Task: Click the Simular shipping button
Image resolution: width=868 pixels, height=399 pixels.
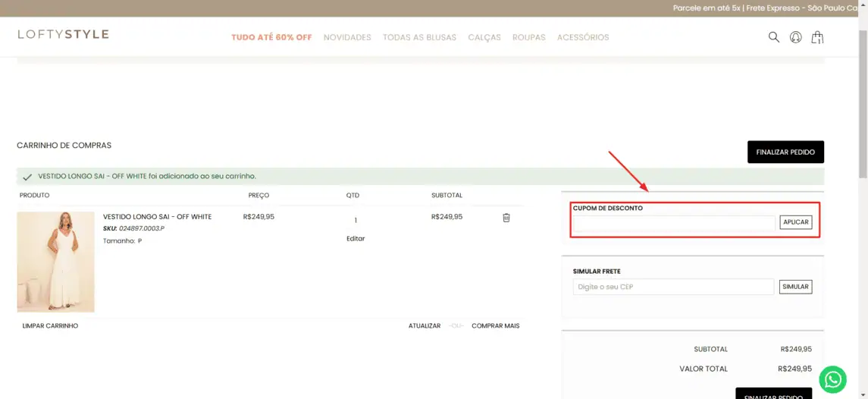Action: point(795,287)
